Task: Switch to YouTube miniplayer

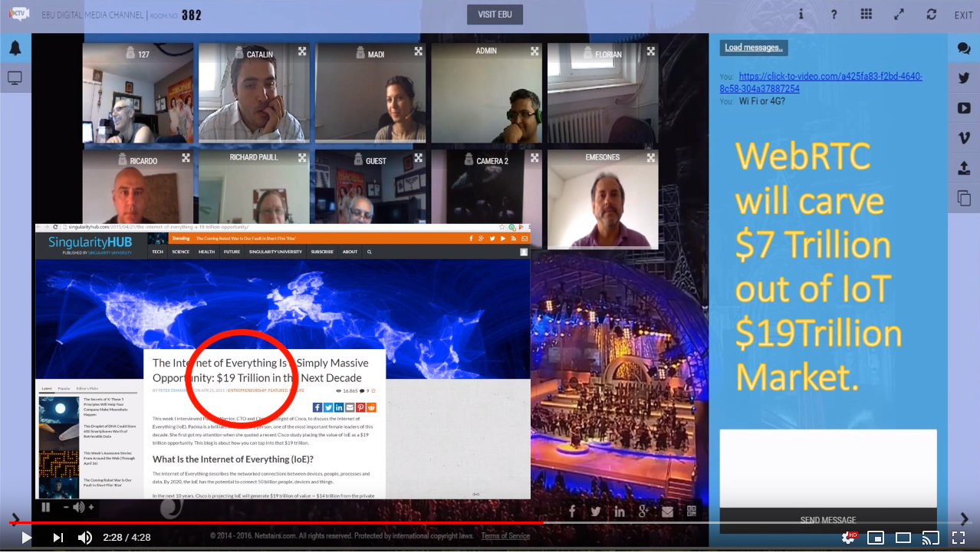Action: tap(876, 538)
